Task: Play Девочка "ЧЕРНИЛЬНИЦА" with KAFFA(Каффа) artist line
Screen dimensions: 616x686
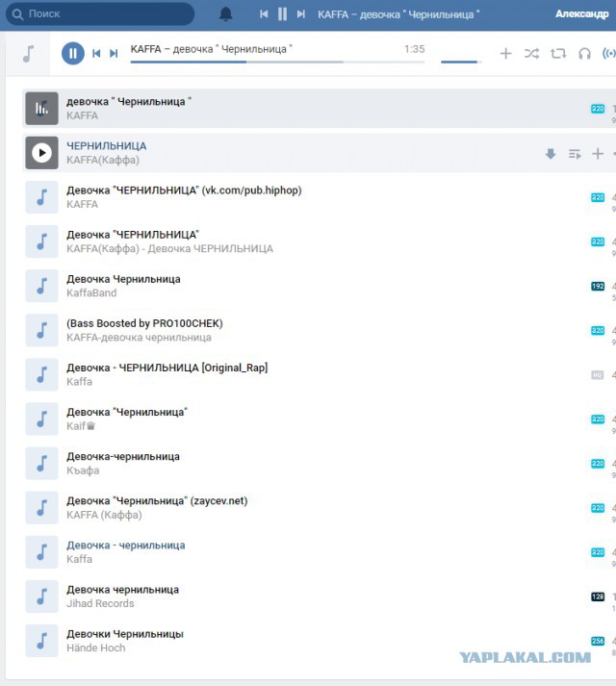Action: tap(41, 241)
